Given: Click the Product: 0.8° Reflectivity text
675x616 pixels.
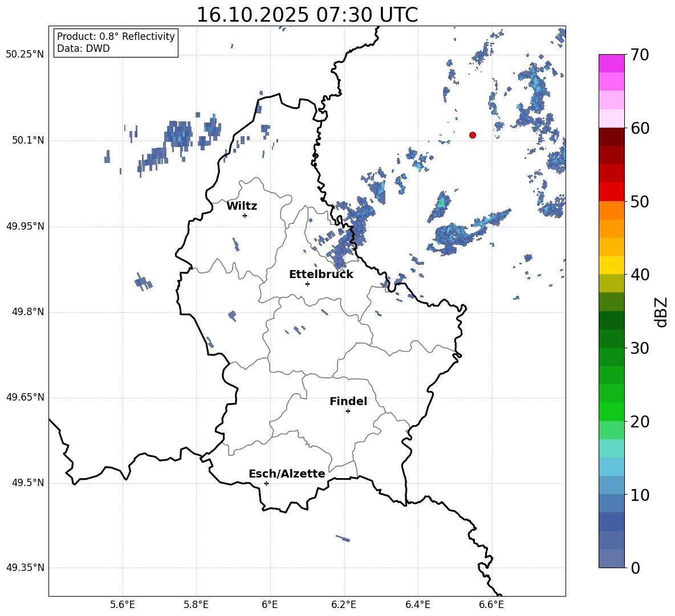Looking at the screenshot, I should (116, 36).
